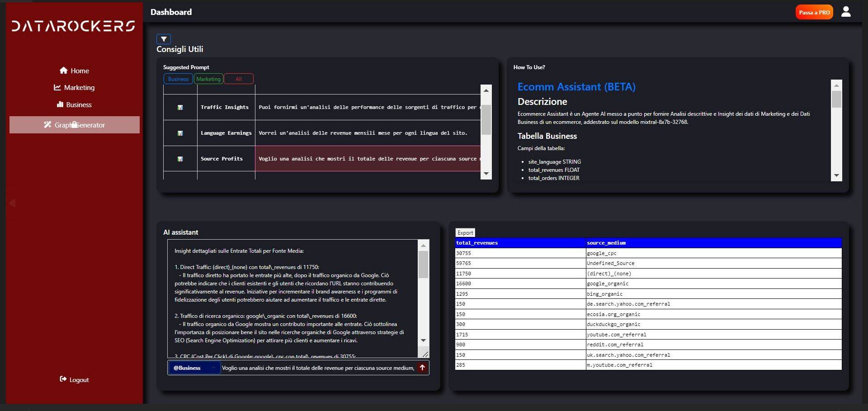Click the 16600 revenue value
The height and width of the screenshot is (411, 868).
[463, 283]
